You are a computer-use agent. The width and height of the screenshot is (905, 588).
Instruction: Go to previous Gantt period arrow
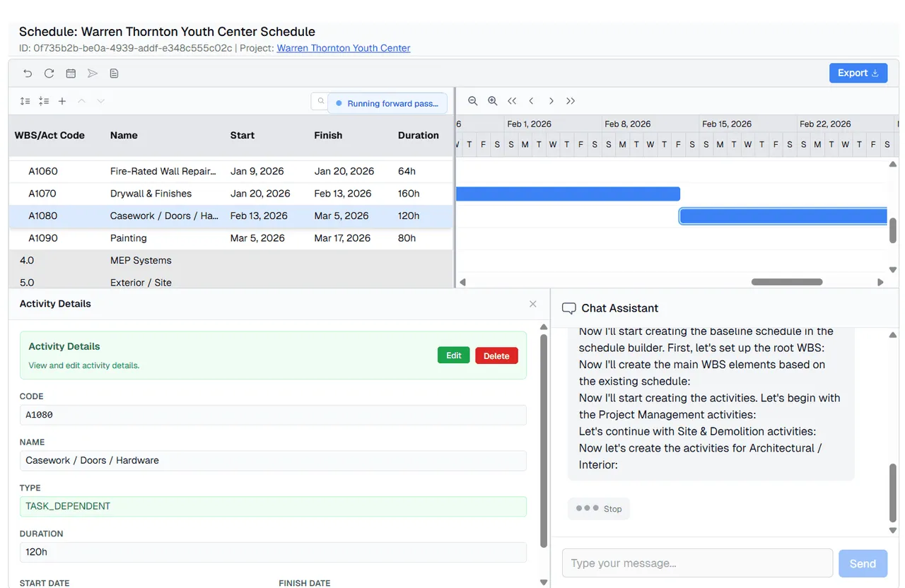pyautogui.click(x=532, y=101)
